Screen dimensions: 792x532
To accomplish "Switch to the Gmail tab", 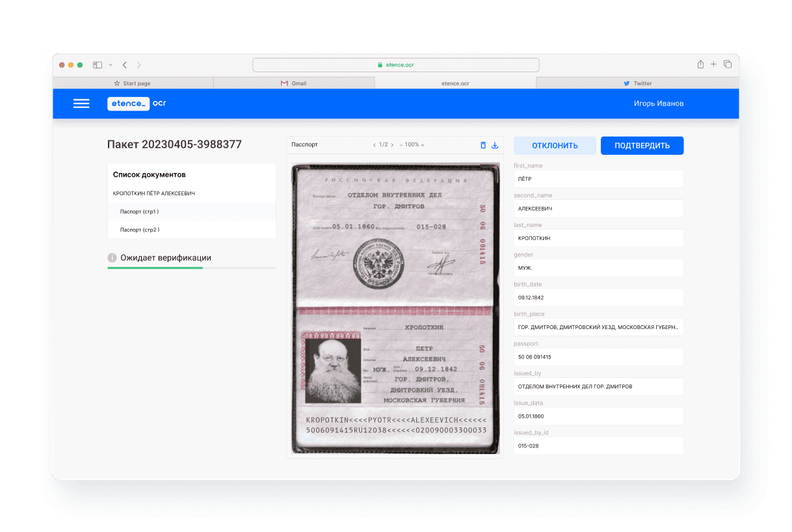I will click(294, 83).
